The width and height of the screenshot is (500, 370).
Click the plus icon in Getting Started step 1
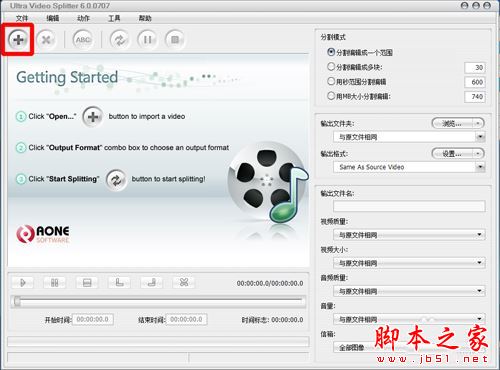coord(93,117)
